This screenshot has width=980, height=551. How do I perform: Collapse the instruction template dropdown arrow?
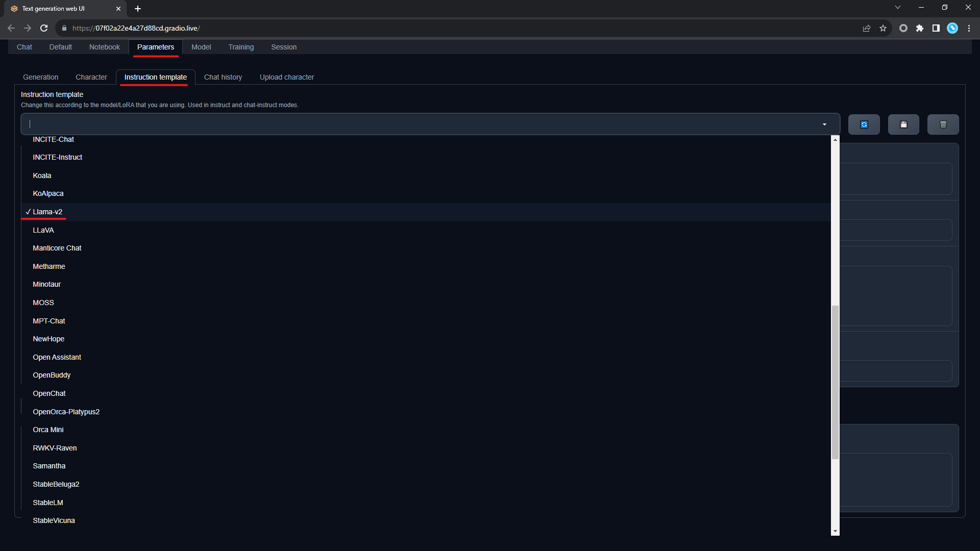coord(824,124)
